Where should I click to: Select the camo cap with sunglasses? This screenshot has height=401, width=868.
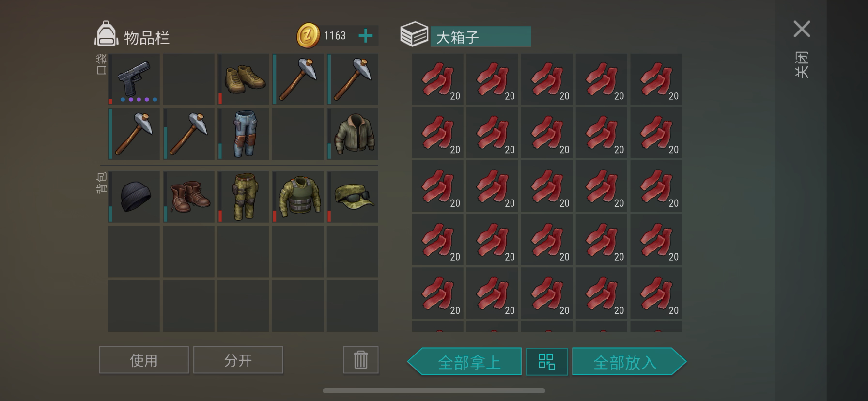(353, 197)
